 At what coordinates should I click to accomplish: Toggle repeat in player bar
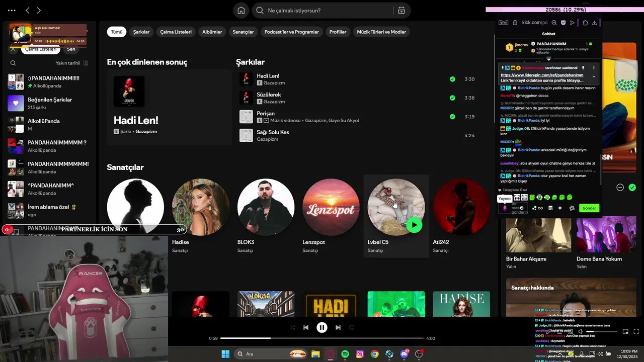coord(352,327)
